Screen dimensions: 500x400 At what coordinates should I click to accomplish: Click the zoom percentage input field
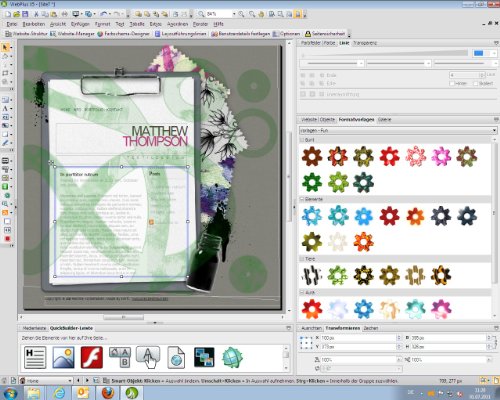[x=218, y=14]
